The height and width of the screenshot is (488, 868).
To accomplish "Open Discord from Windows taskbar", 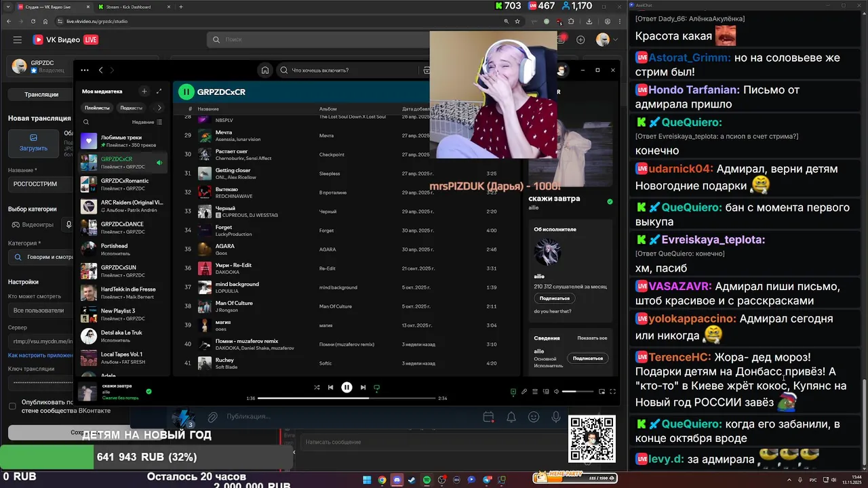I will point(397,480).
